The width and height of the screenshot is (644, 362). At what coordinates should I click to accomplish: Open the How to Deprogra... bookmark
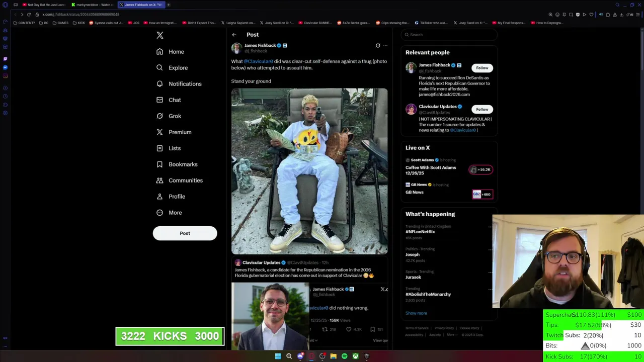[546, 23]
